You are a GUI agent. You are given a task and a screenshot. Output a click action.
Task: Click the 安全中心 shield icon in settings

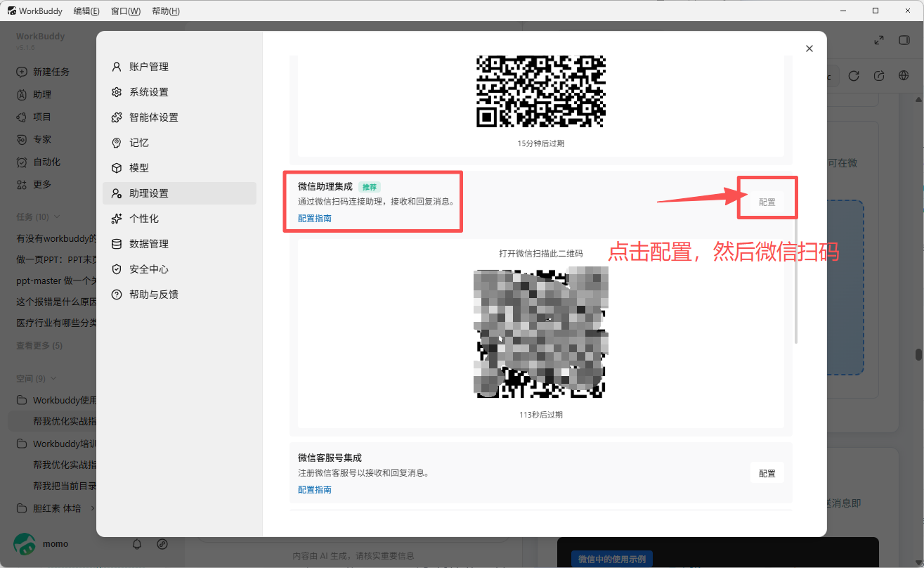coord(117,269)
